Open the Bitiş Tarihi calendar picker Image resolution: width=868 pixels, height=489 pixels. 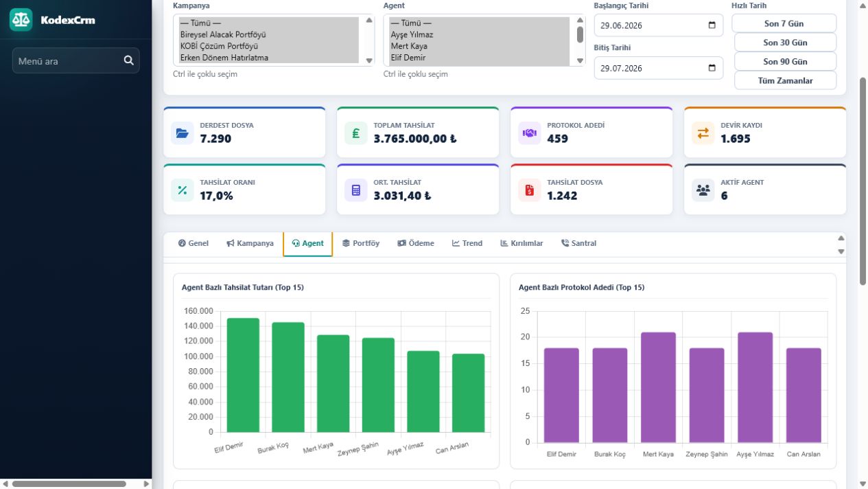coord(712,68)
